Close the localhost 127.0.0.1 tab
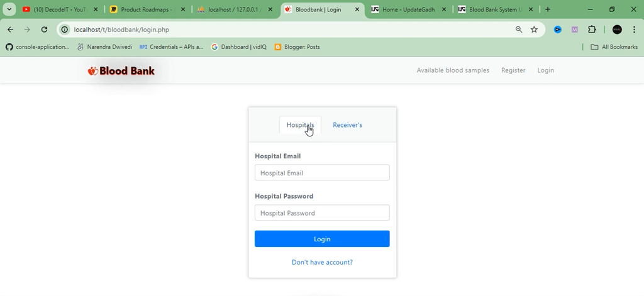The image size is (644, 296). pyautogui.click(x=270, y=9)
